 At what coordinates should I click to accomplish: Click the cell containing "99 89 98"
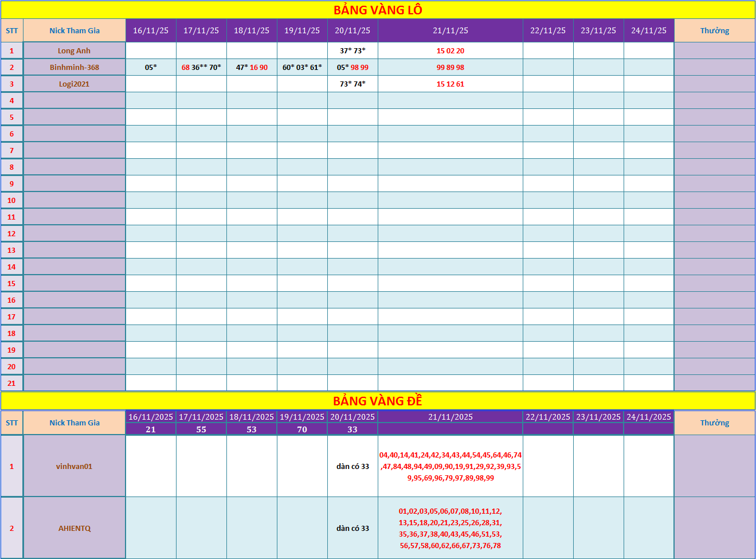click(450, 67)
